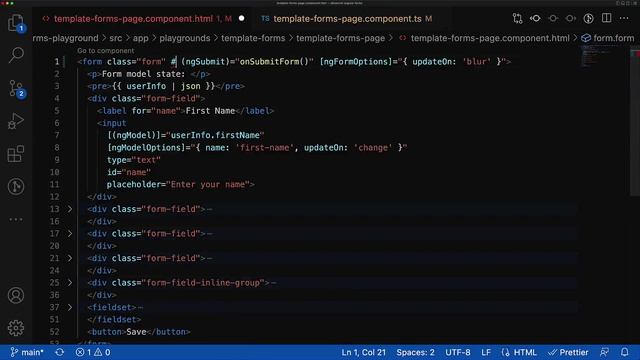Click the 'app' breadcrumb segment
Screen dimensions: 640x360
[140, 38]
